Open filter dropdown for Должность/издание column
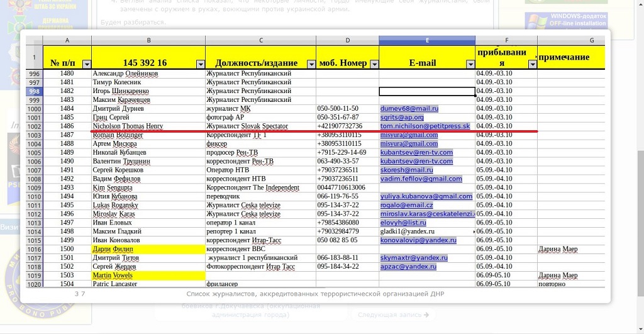644x334 pixels. pyautogui.click(x=311, y=64)
